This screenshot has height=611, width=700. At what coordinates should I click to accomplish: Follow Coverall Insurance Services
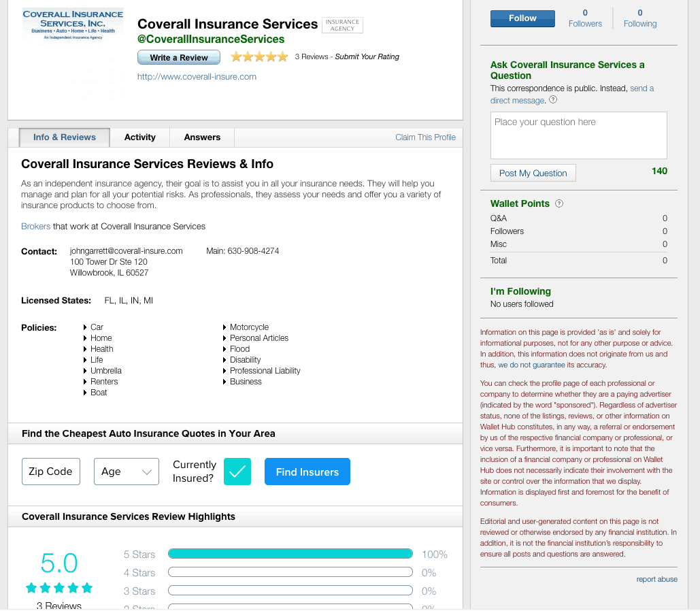(522, 18)
